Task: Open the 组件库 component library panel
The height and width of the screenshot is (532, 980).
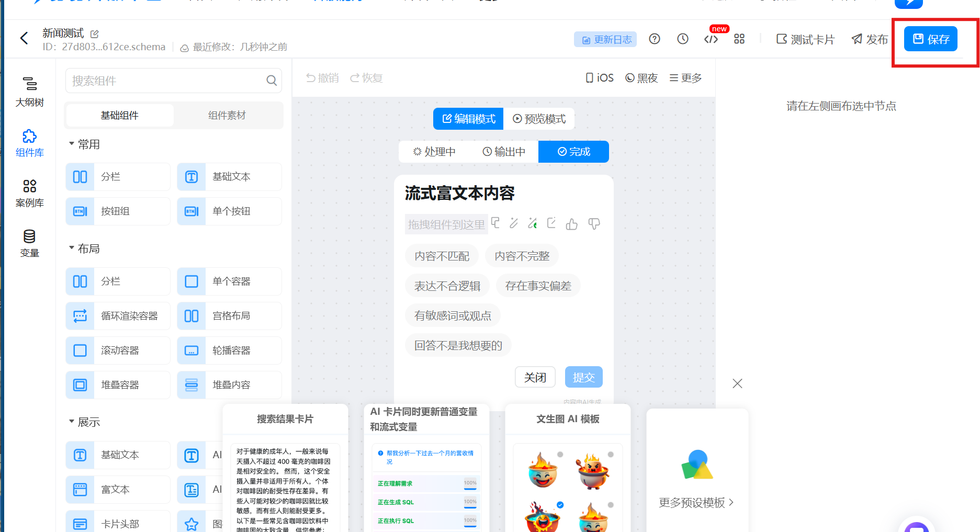Action: click(x=30, y=143)
